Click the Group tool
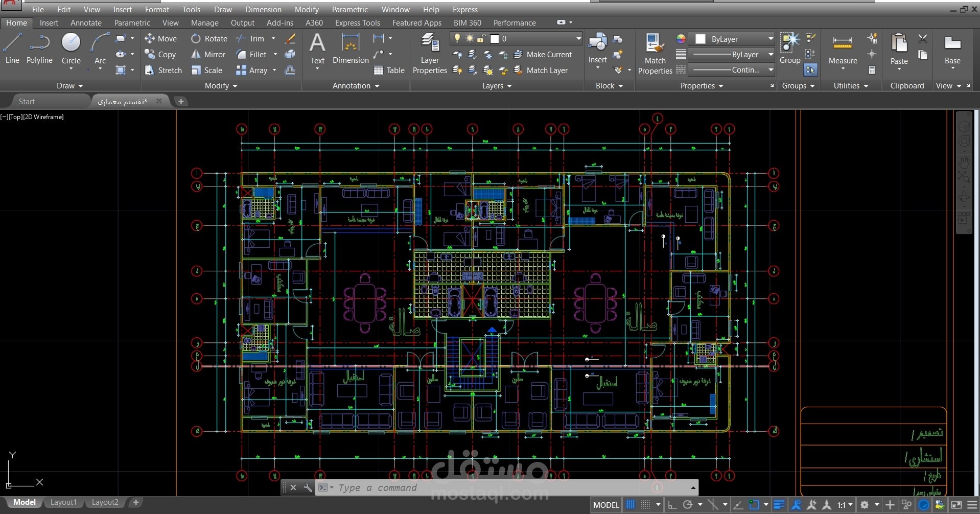 [790, 49]
